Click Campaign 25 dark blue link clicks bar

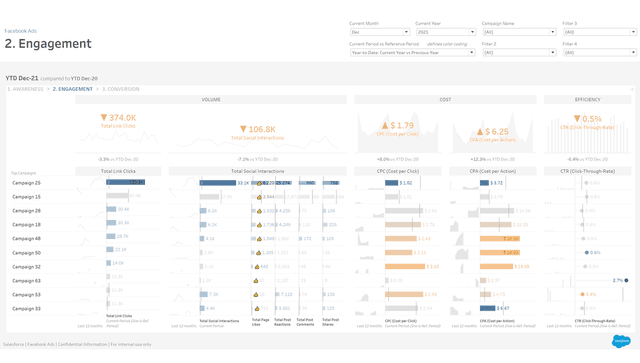[x=126, y=182]
